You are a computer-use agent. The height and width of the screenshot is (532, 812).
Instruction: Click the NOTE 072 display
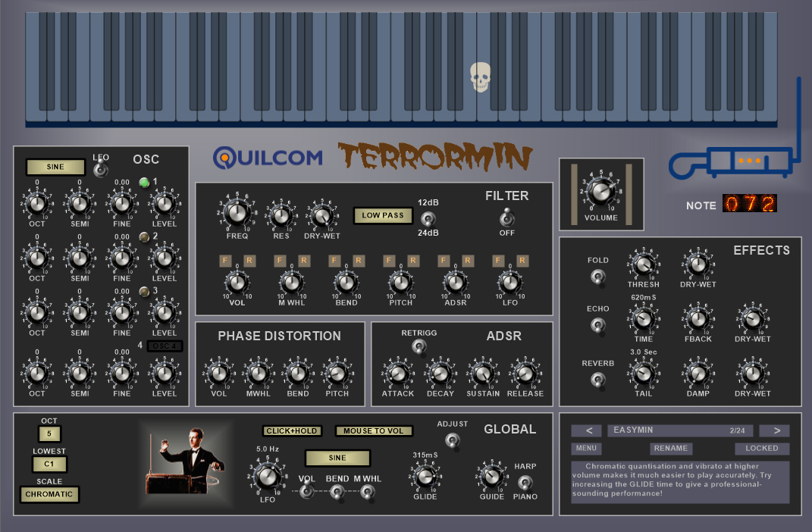[749, 203]
